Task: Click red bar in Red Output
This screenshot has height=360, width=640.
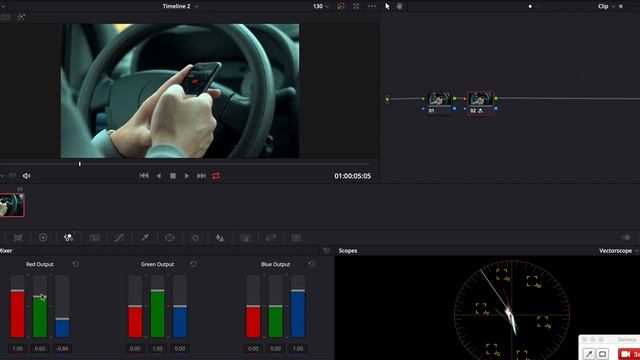Action: coord(18,314)
